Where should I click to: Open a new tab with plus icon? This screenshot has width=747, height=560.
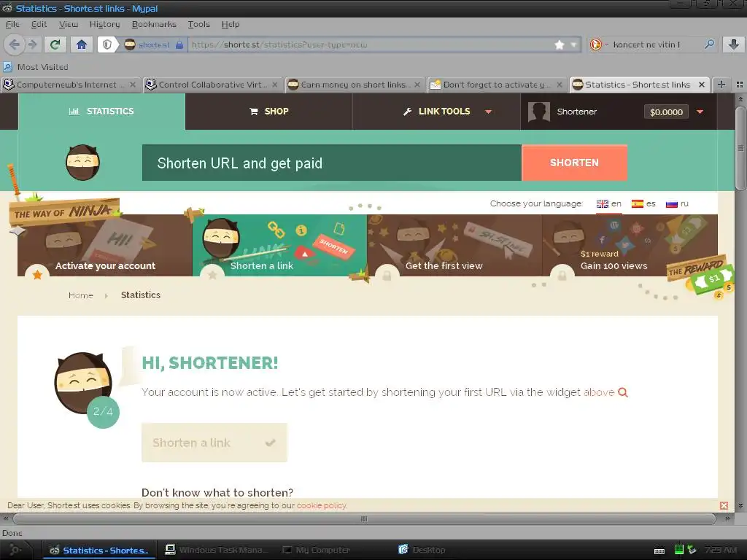click(x=721, y=85)
